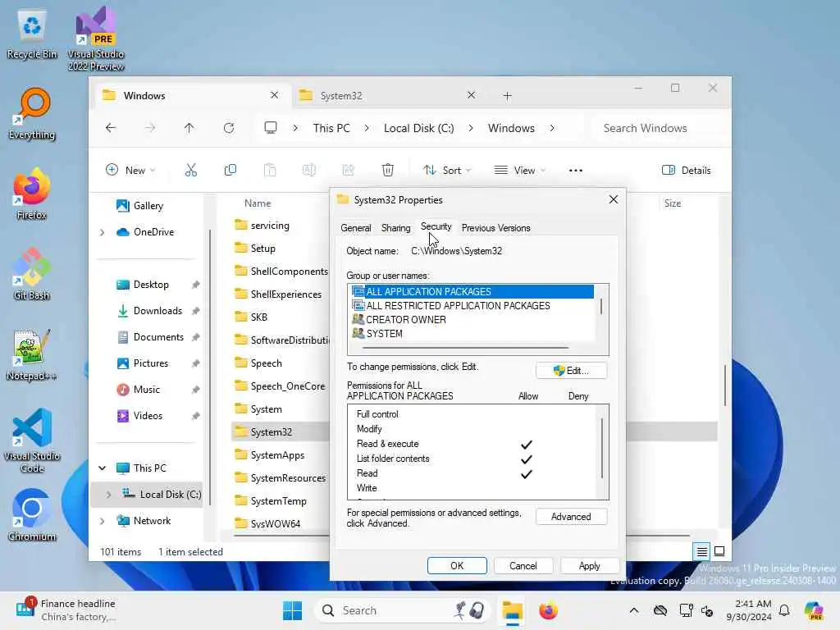Screen dimensions: 840x630
Task: Open Copilot preview icon in taskbar
Action: point(815,610)
